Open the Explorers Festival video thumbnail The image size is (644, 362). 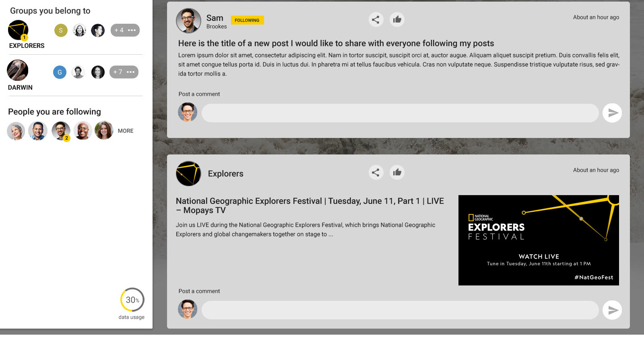pyautogui.click(x=539, y=240)
